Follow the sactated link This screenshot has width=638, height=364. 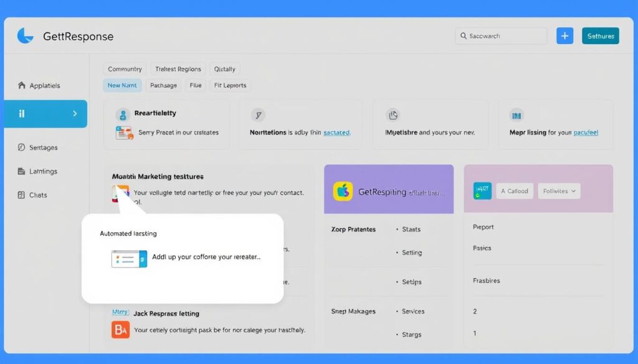[336, 133]
